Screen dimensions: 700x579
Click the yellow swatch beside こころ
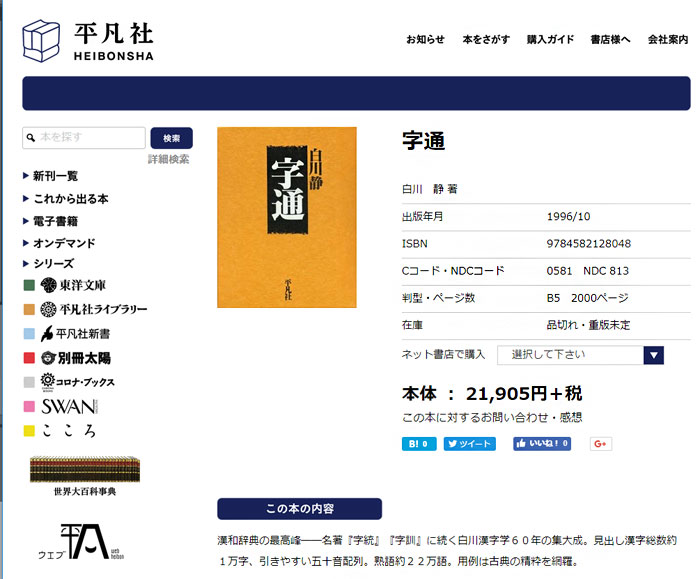(29, 431)
